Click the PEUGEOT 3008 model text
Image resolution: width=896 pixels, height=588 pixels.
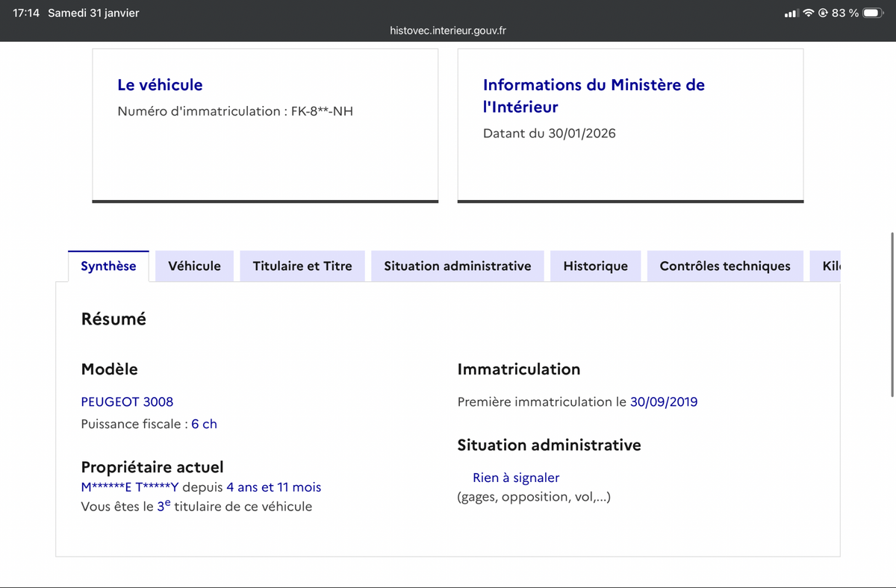[127, 401]
